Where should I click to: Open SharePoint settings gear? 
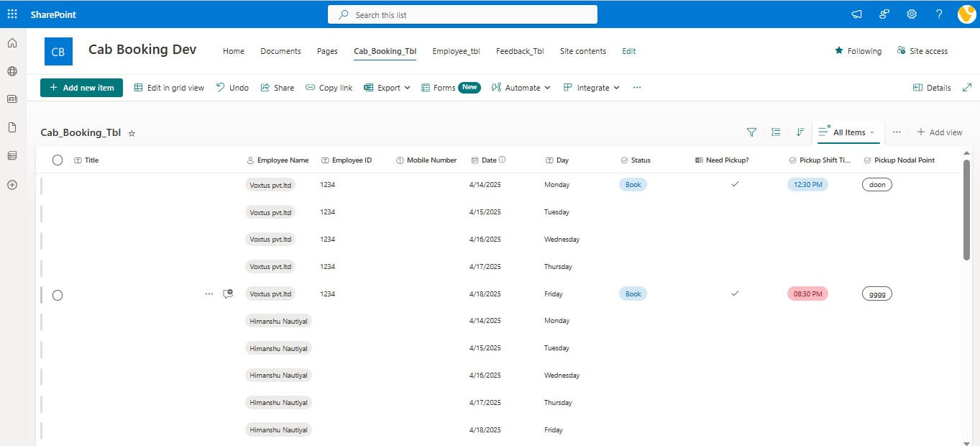911,14
